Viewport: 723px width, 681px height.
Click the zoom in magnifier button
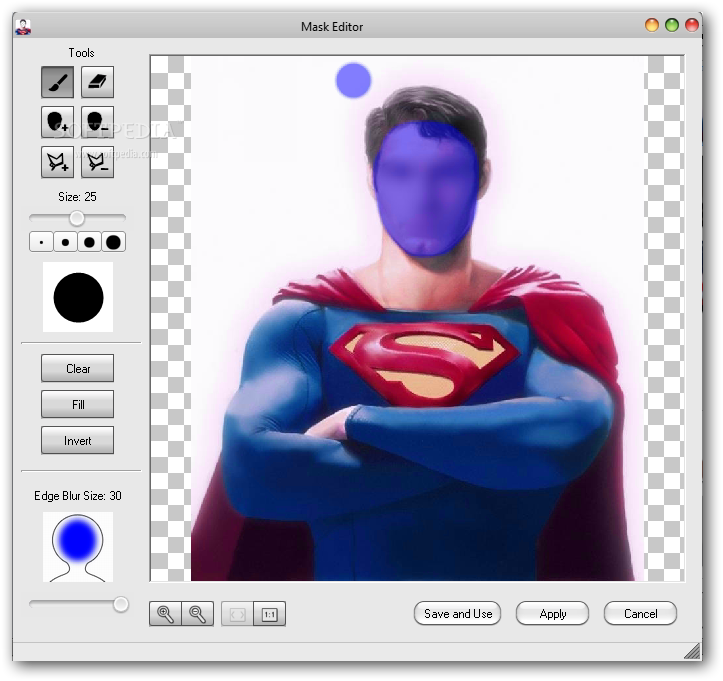click(x=165, y=614)
